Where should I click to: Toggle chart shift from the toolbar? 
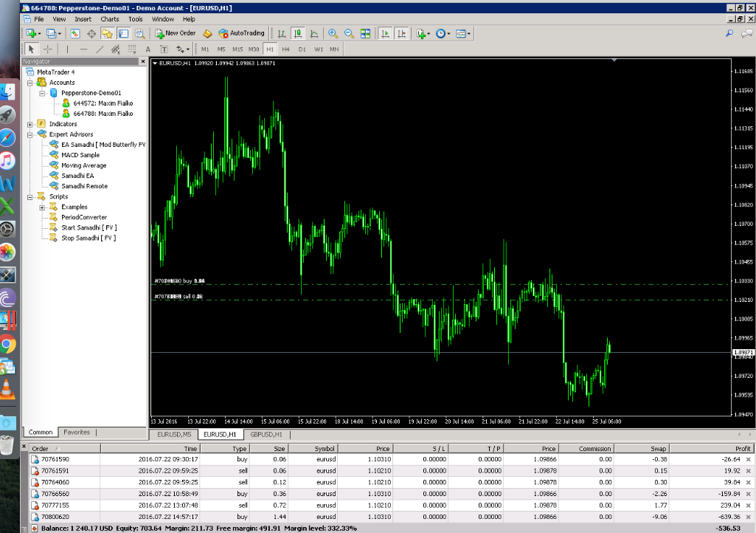click(x=401, y=33)
